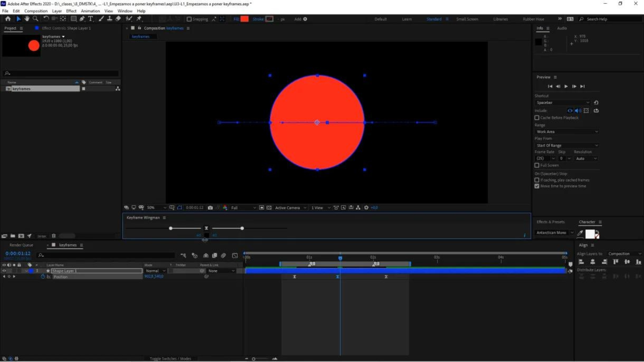Image resolution: width=644 pixels, height=362 pixels.
Task: Jump to first frame in Preview panel
Action: tap(550, 86)
